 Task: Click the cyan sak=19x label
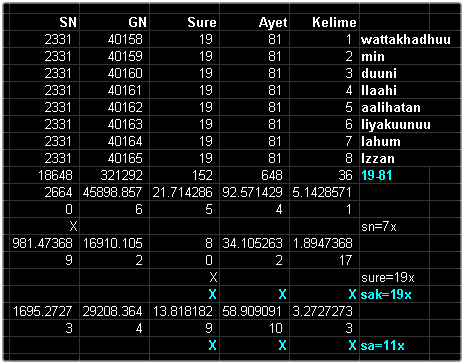click(x=386, y=295)
